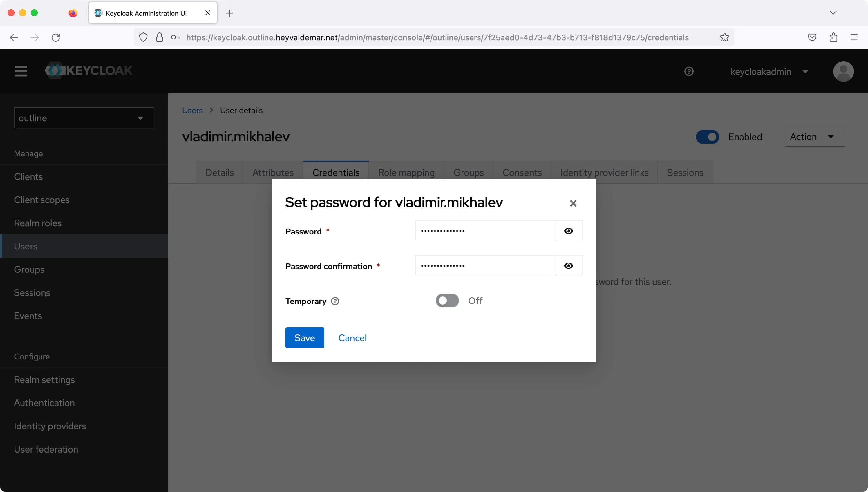Open a new browser tab

[229, 13]
